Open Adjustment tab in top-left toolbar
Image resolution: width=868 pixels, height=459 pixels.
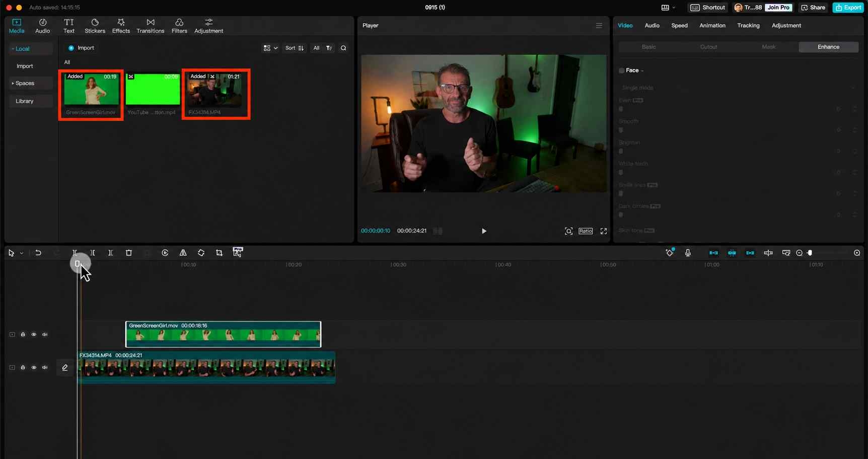coord(208,26)
